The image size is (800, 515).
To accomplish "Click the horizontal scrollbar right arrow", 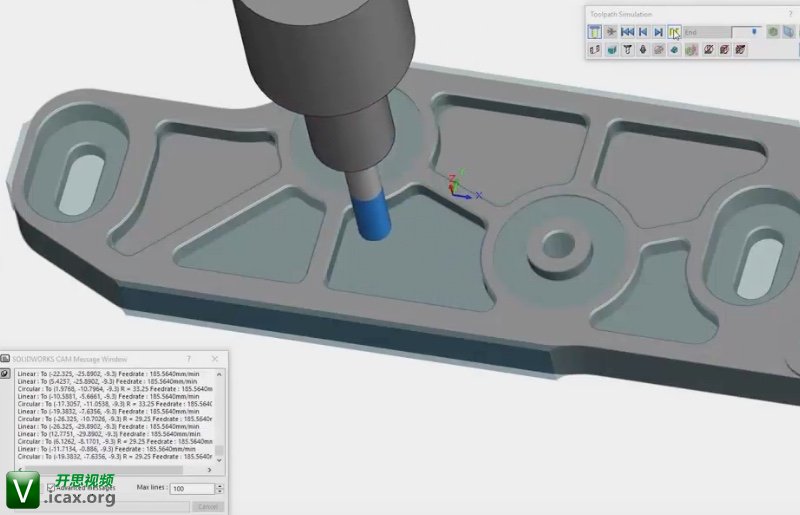I will (209, 470).
